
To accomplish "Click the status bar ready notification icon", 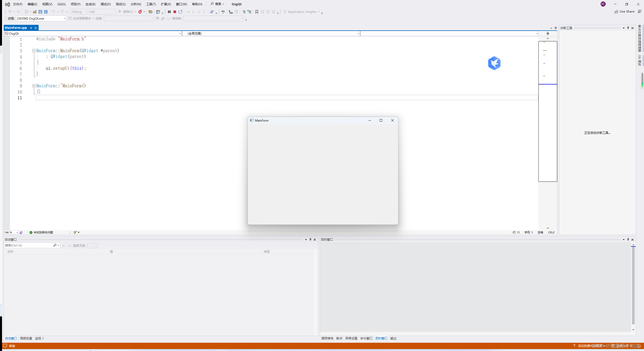I will click(5, 346).
